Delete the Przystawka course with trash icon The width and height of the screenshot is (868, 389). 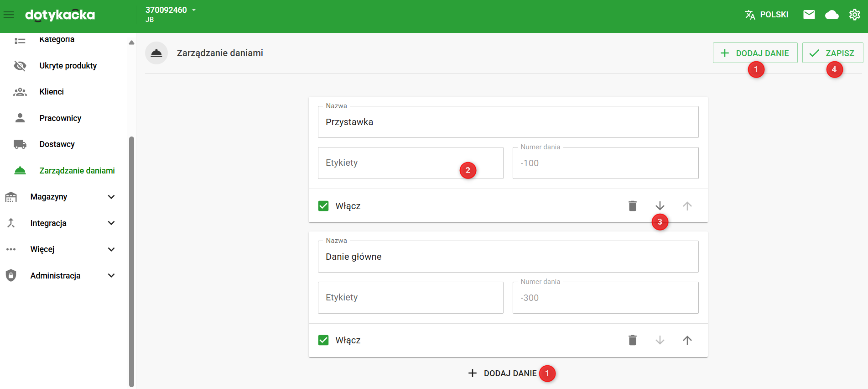tap(632, 206)
